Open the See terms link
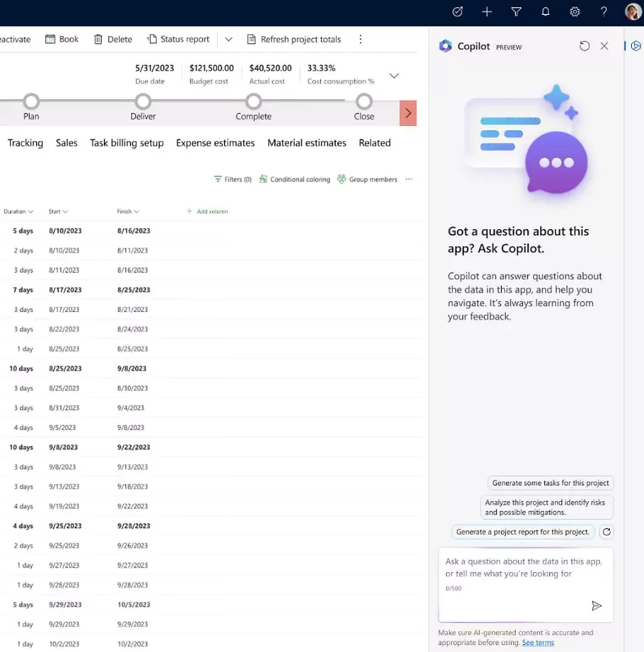The width and height of the screenshot is (644, 652). click(537, 643)
